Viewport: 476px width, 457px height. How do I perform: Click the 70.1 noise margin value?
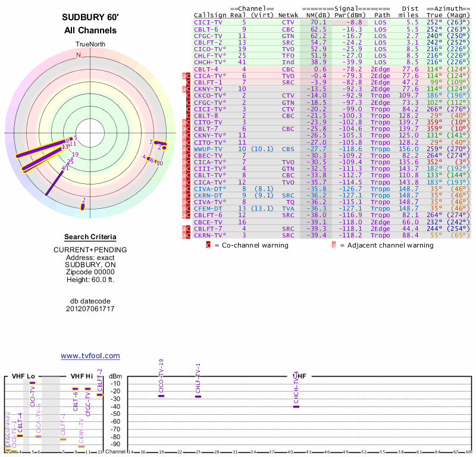318,23
